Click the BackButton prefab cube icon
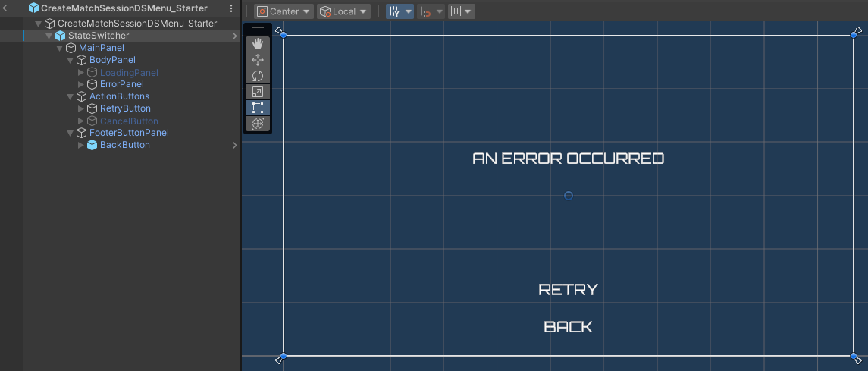 [92, 145]
